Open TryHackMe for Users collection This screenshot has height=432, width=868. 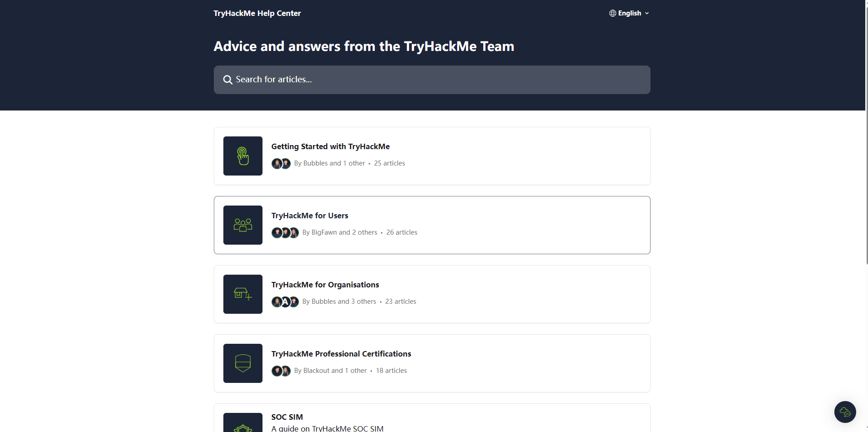click(309, 216)
